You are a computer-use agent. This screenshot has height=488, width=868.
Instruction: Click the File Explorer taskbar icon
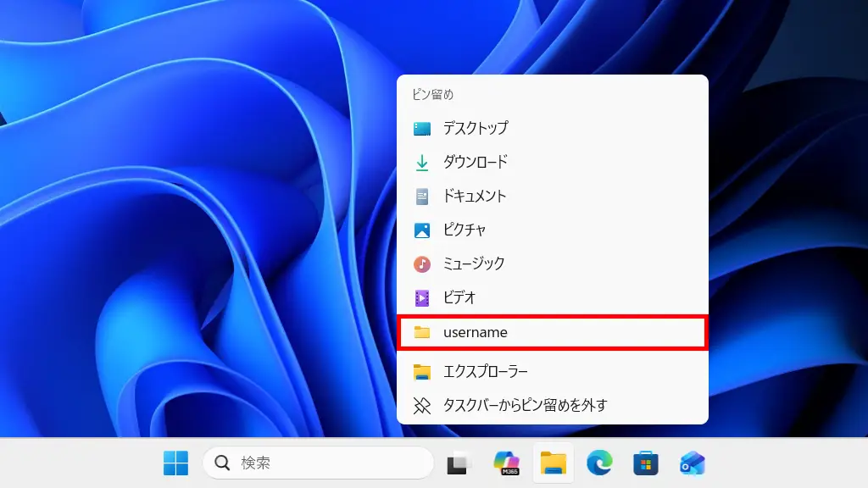click(x=554, y=463)
